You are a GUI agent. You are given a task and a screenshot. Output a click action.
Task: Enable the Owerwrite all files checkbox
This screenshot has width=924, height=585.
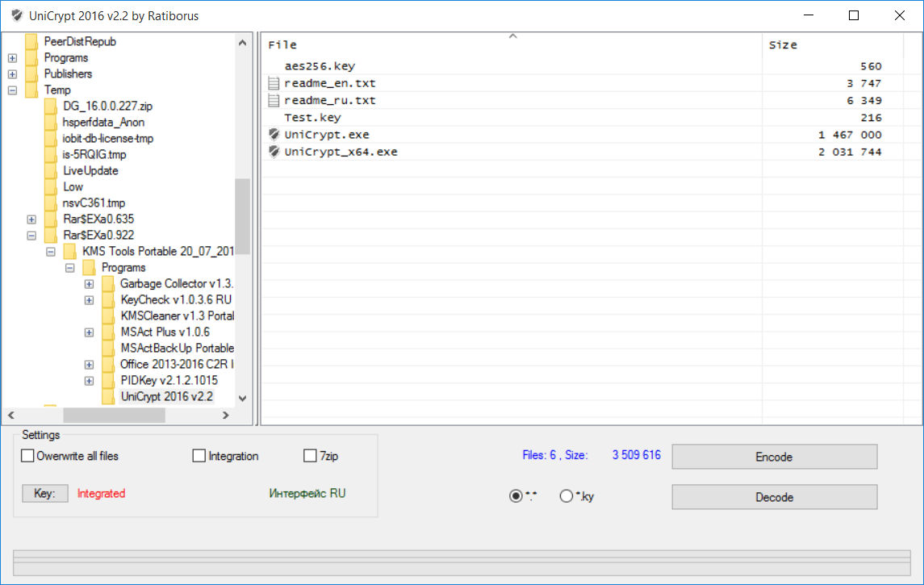(x=27, y=455)
